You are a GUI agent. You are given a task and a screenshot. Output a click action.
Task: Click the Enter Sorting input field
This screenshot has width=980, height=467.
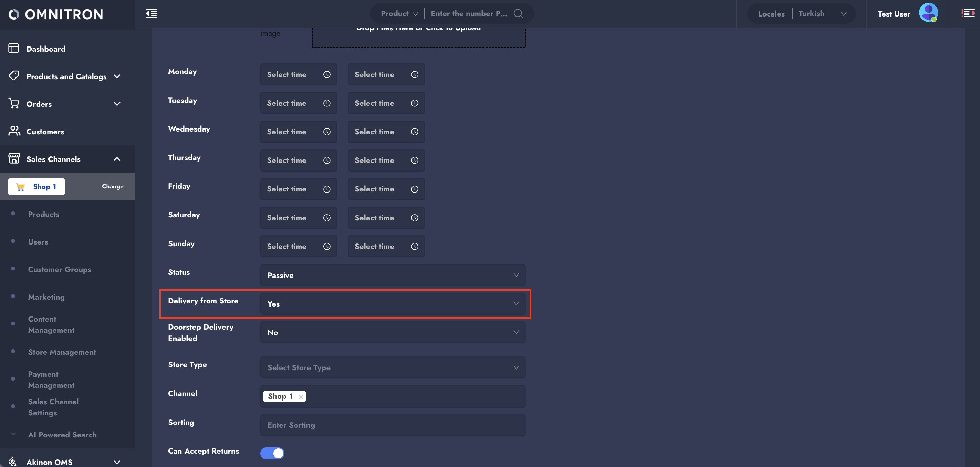coord(392,425)
